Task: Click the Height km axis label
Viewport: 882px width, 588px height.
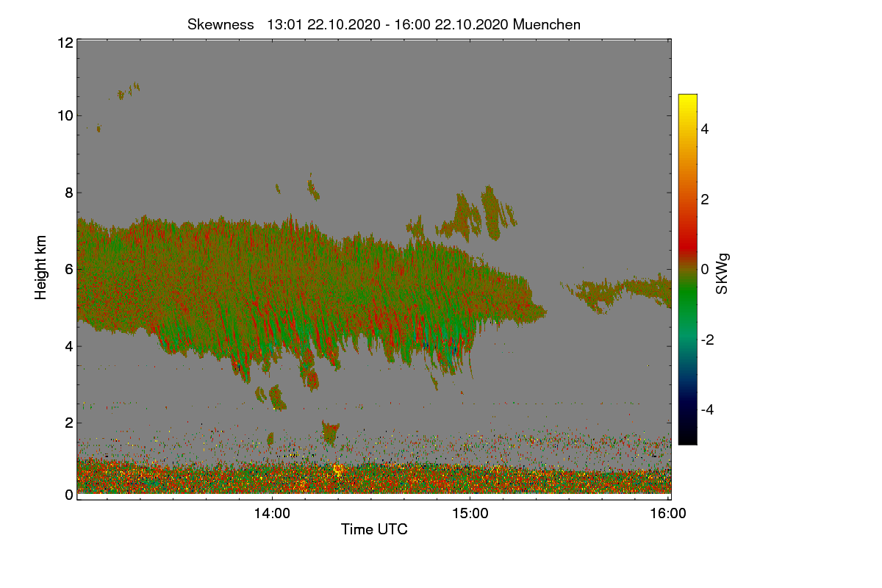Action: coord(41,268)
